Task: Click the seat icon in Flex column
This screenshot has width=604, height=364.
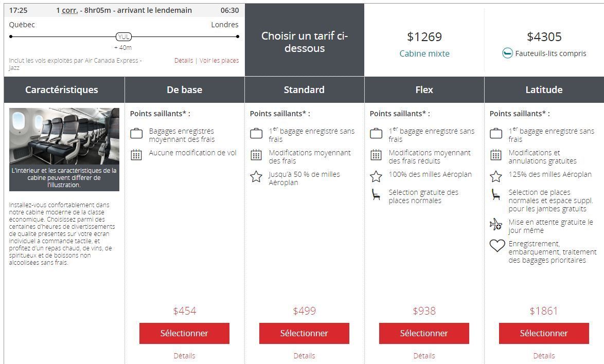Action: pyautogui.click(x=376, y=195)
